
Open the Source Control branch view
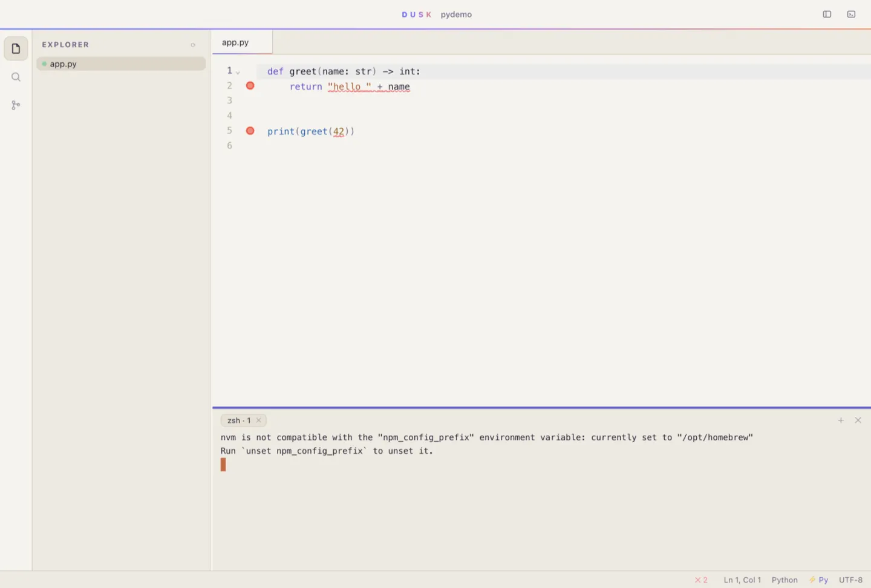pos(16,105)
